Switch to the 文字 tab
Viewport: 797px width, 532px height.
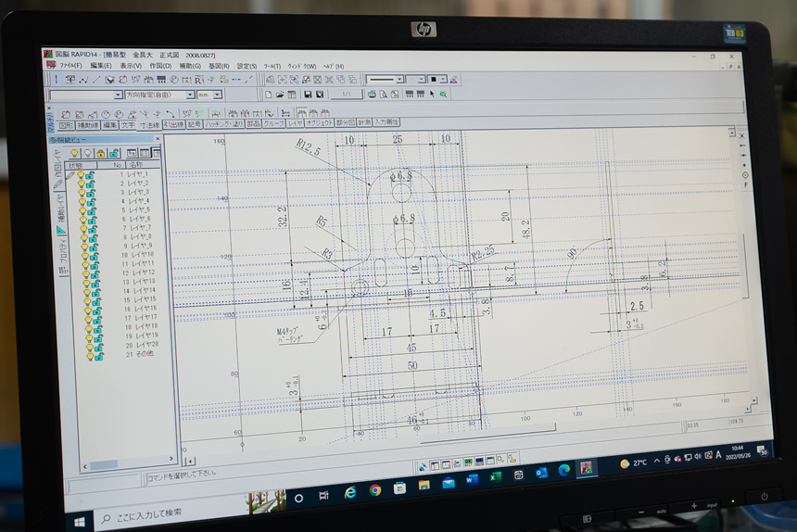click(x=128, y=125)
